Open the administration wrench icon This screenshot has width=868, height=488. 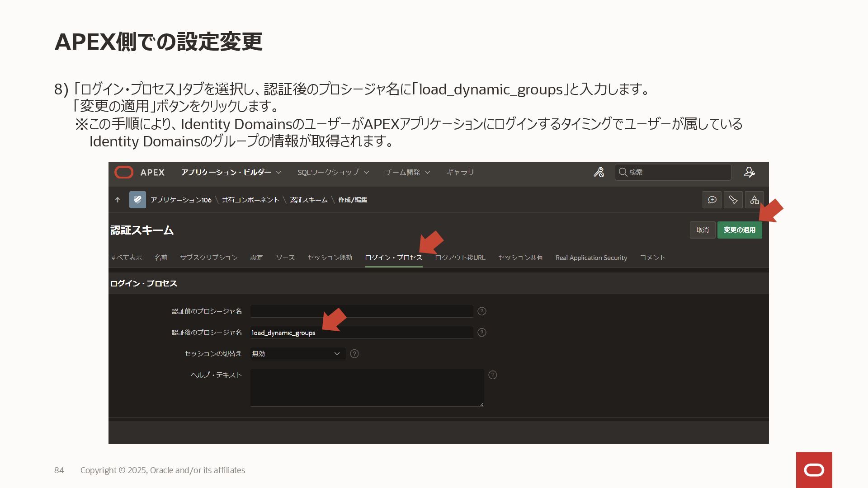tap(599, 172)
